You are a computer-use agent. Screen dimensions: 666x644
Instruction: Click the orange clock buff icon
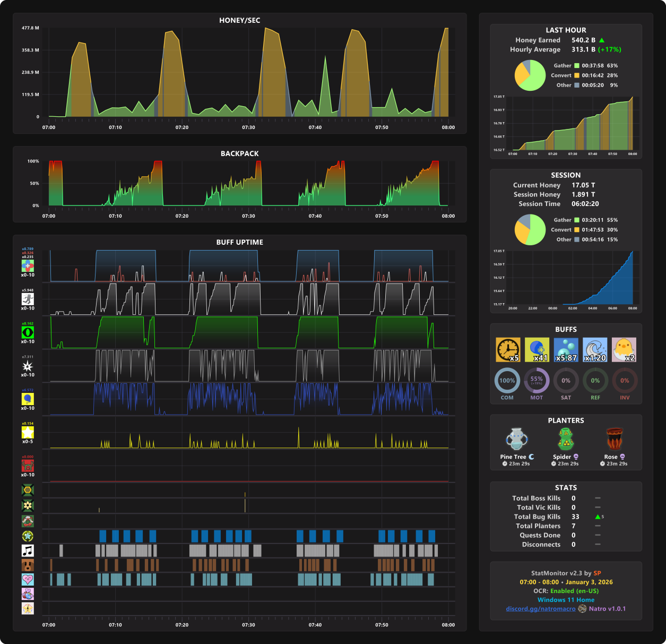coord(508,350)
